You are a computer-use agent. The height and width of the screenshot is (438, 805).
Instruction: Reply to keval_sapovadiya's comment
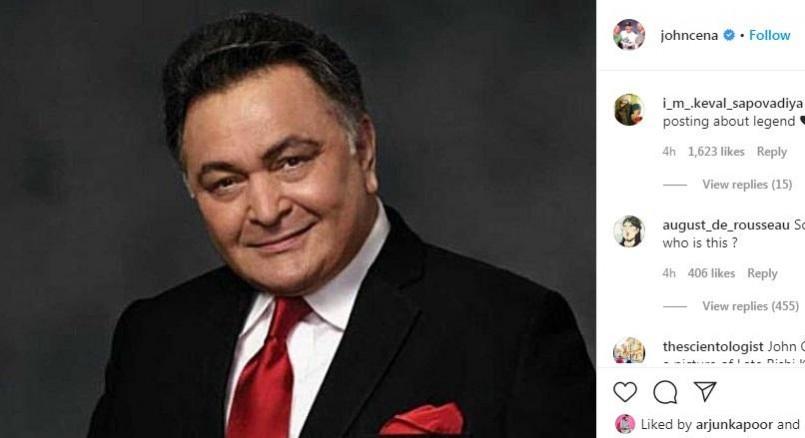[772, 152]
